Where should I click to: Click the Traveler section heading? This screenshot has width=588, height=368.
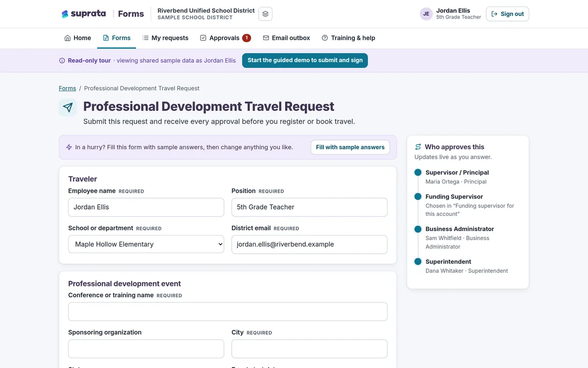[x=83, y=179]
